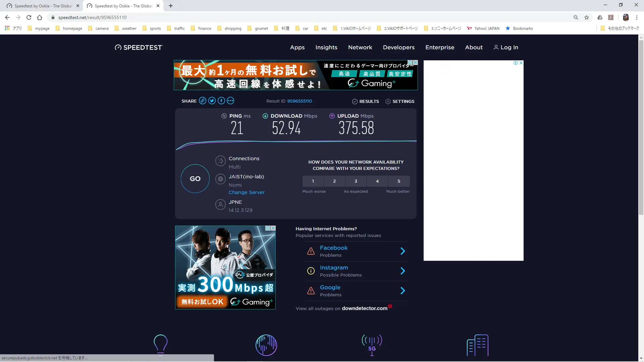644x362 pixels.
Task: Share result on Facebook icon
Action: [x=221, y=101]
